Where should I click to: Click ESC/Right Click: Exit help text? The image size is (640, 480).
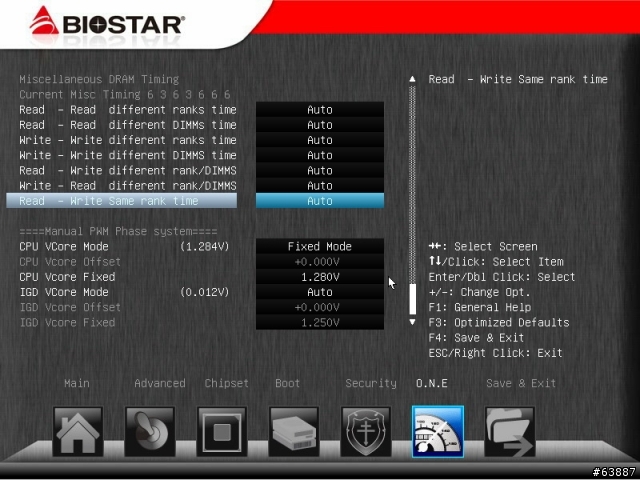[x=495, y=353]
